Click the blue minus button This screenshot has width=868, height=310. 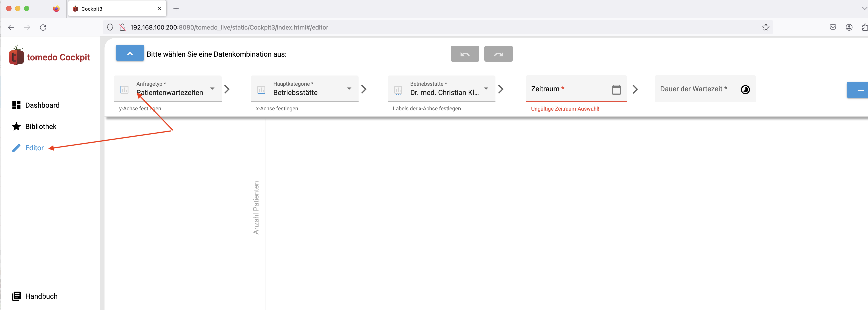click(857, 90)
